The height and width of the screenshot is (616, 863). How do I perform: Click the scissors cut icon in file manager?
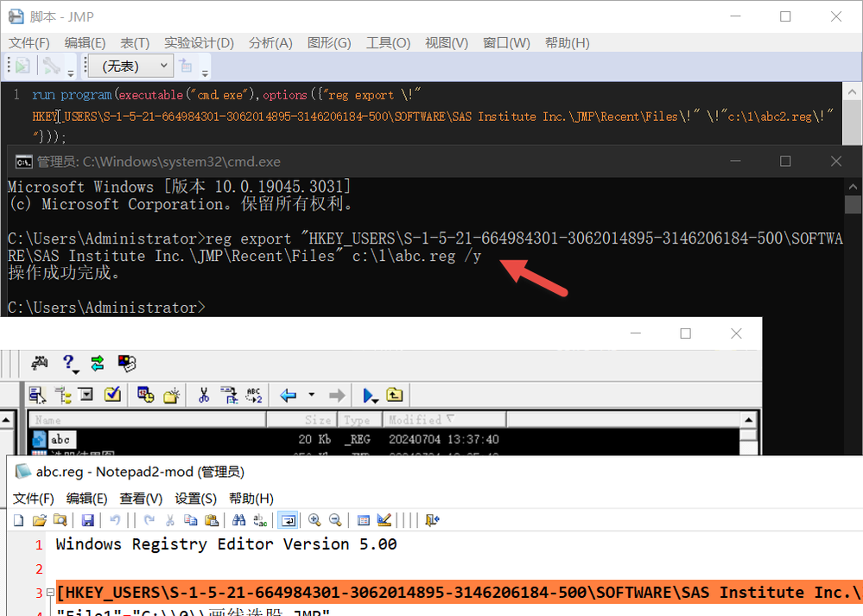204,395
